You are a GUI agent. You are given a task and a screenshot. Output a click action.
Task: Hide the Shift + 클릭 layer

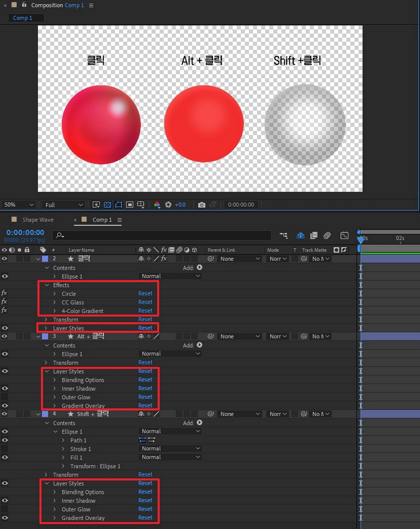point(4,414)
